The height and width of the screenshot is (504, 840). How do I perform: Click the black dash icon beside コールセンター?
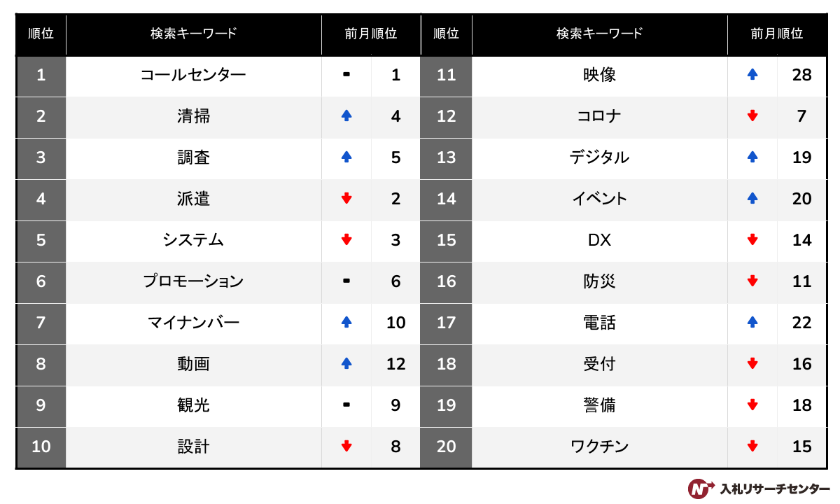346,75
